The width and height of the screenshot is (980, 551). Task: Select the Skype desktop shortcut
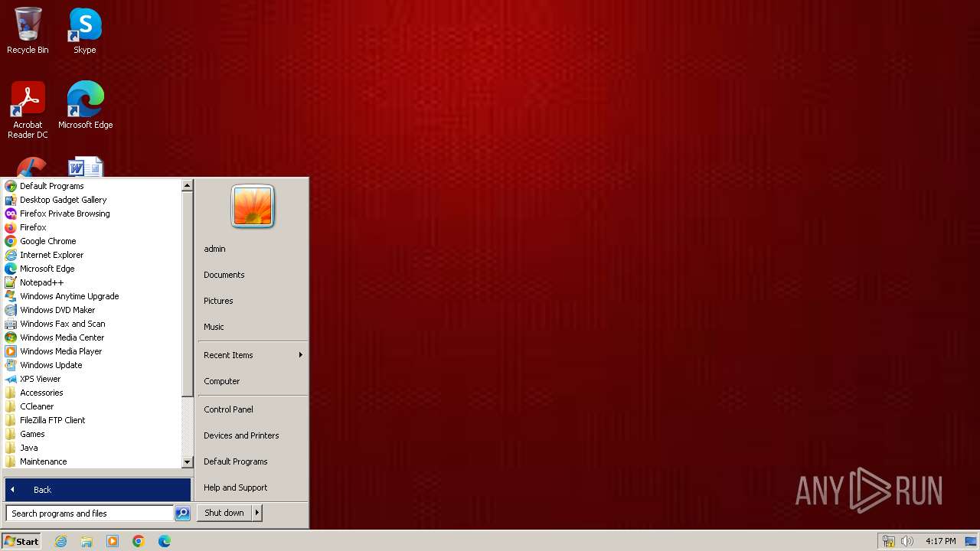[x=85, y=31]
